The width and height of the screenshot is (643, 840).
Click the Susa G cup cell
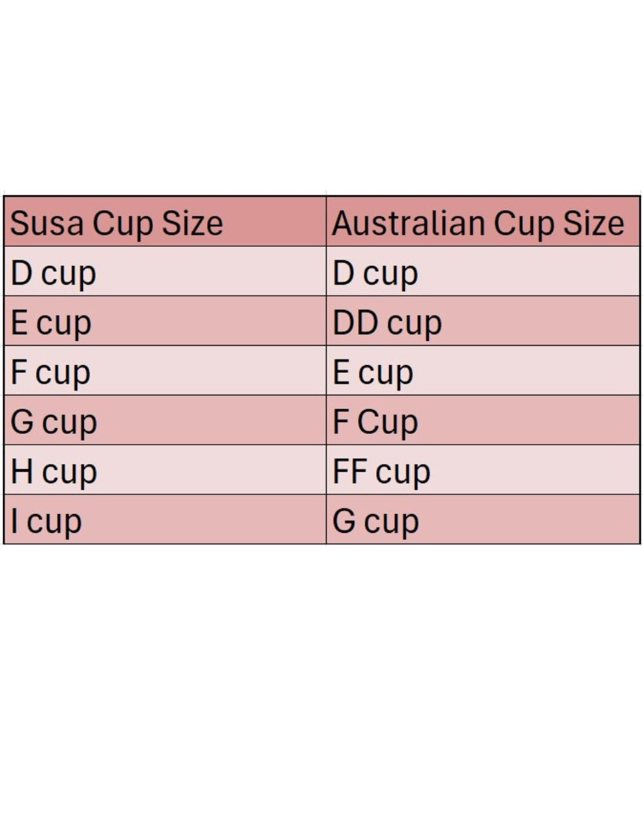[x=165, y=420]
